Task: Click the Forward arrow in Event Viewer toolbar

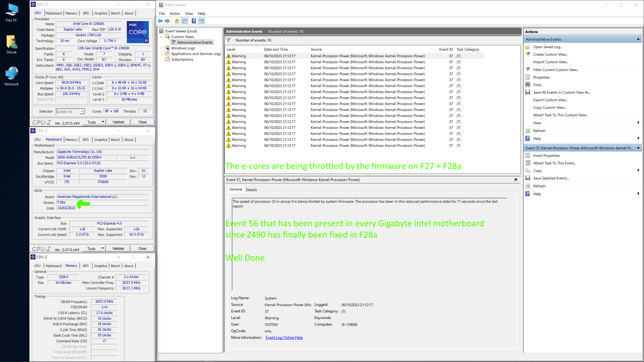Action: point(167,21)
